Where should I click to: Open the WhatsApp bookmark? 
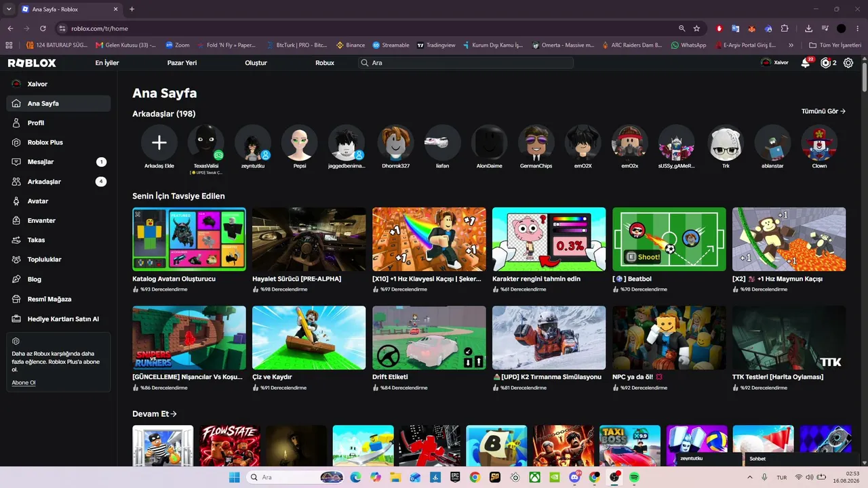click(688, 45)
